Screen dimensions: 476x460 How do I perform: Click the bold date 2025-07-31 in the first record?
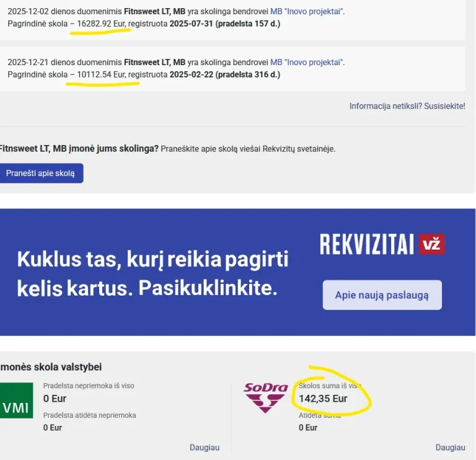(192, 24)
